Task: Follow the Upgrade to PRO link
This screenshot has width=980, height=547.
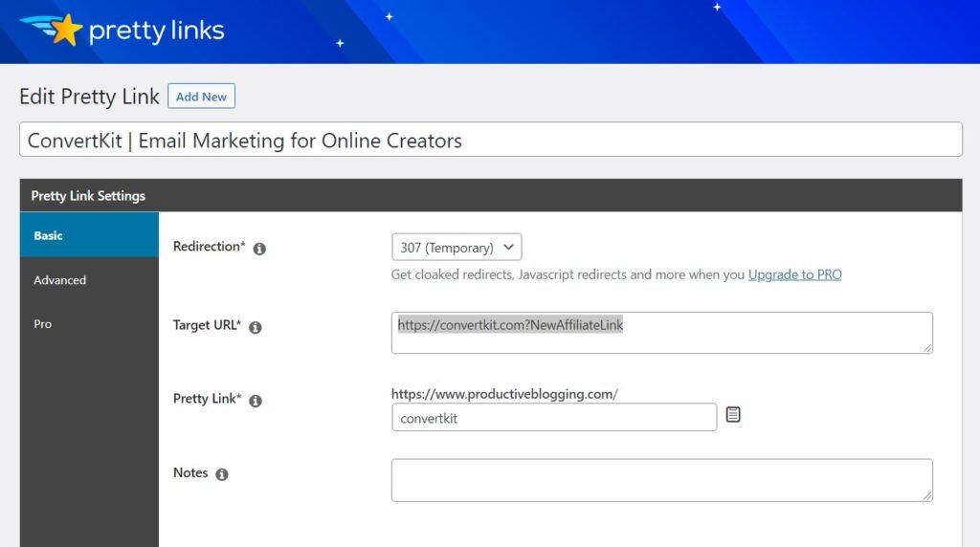Action: [795, 274]
